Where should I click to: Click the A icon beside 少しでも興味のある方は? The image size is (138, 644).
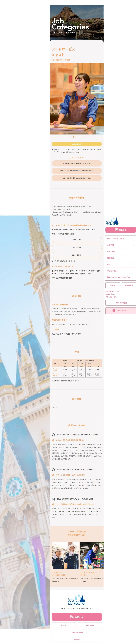click(53, 504)
